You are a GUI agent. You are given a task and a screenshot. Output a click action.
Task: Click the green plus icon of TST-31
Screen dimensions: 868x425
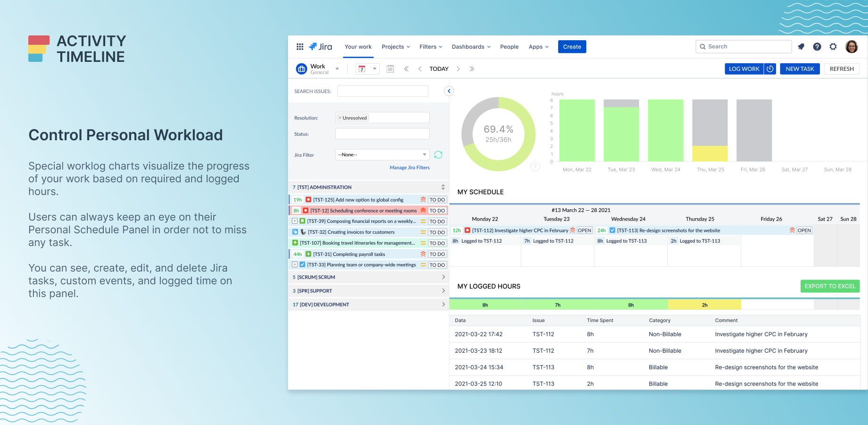click(309, 254)
